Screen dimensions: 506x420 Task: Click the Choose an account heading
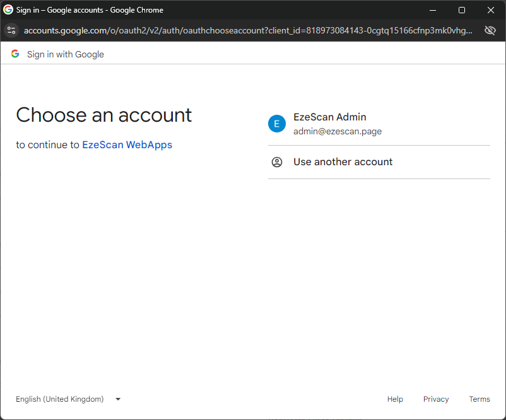[103, 115]
